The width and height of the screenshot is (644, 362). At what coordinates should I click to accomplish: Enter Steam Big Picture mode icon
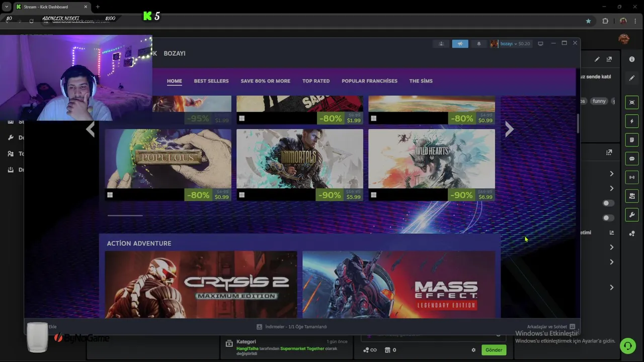540,44
